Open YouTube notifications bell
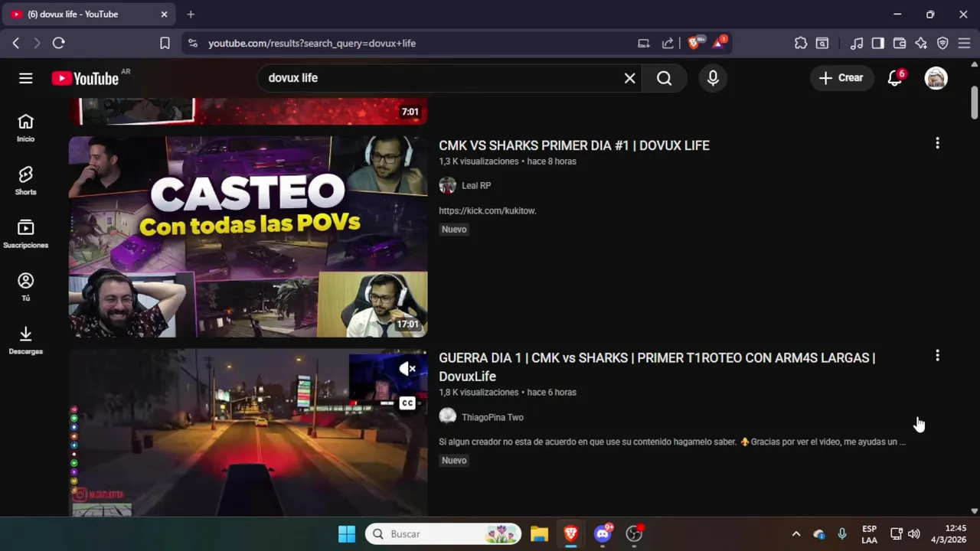This screenshot has height=551, width=980. coord(894,78)
